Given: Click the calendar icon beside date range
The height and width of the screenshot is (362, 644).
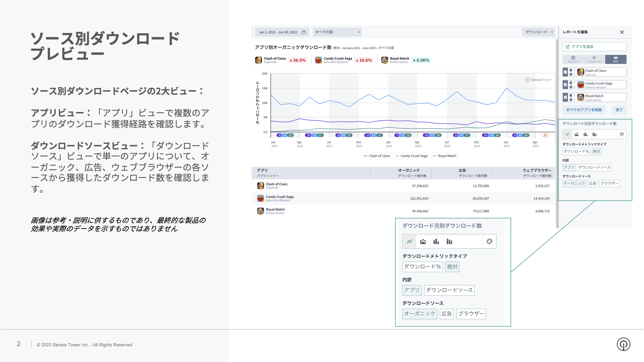Looking at the screenshot, I should click(x=304, y=32).
